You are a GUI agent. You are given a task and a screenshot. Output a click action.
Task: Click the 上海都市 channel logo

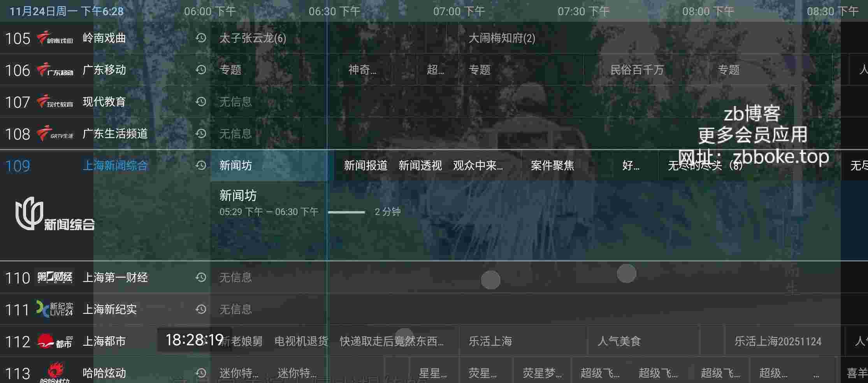pyautogui.click(x=55, y=341)
